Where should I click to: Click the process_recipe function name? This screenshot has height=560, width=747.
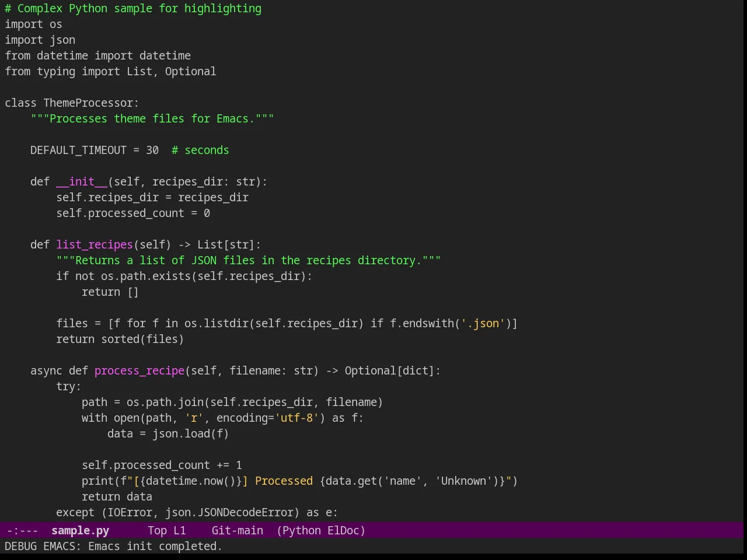(139, 370)
